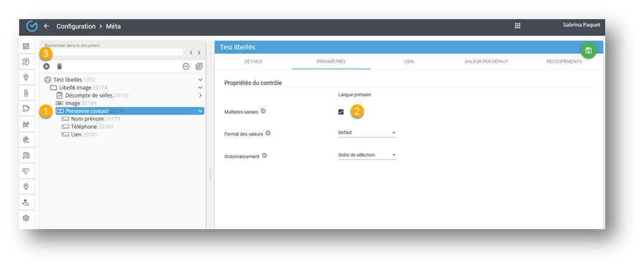Go back using the header arrow
The width and height of the screenshot is (644, 268).
coord(47,26)
